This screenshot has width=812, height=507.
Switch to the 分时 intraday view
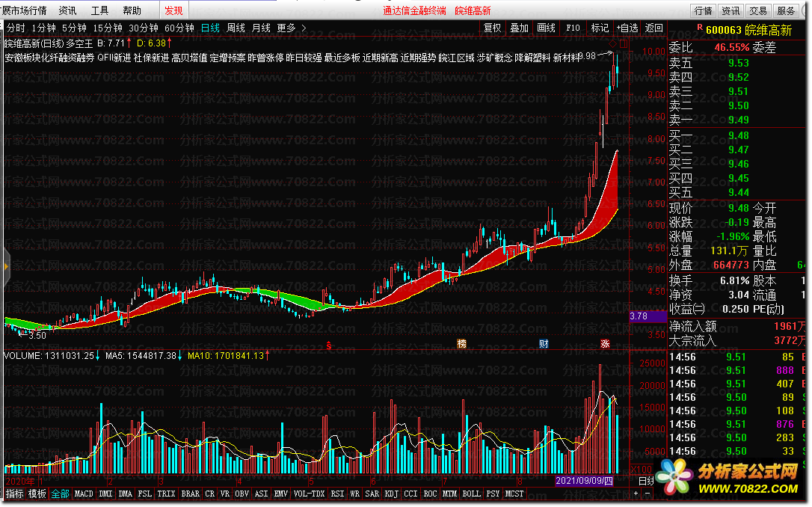pos(16,28)
